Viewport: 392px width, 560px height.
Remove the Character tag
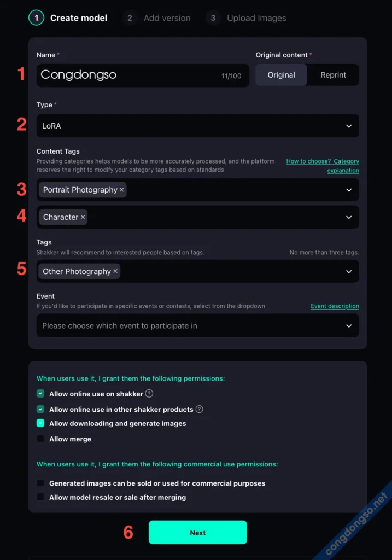click(83, 217)
